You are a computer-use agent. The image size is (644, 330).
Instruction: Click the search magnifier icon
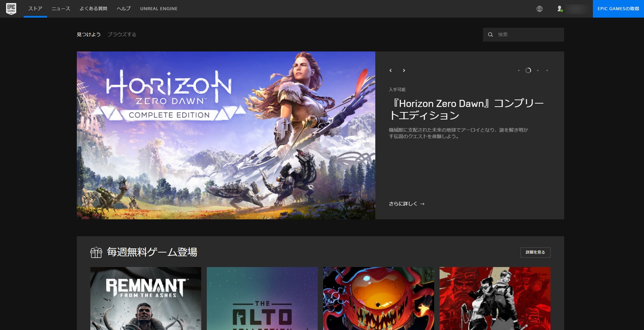tap(490, 35)
